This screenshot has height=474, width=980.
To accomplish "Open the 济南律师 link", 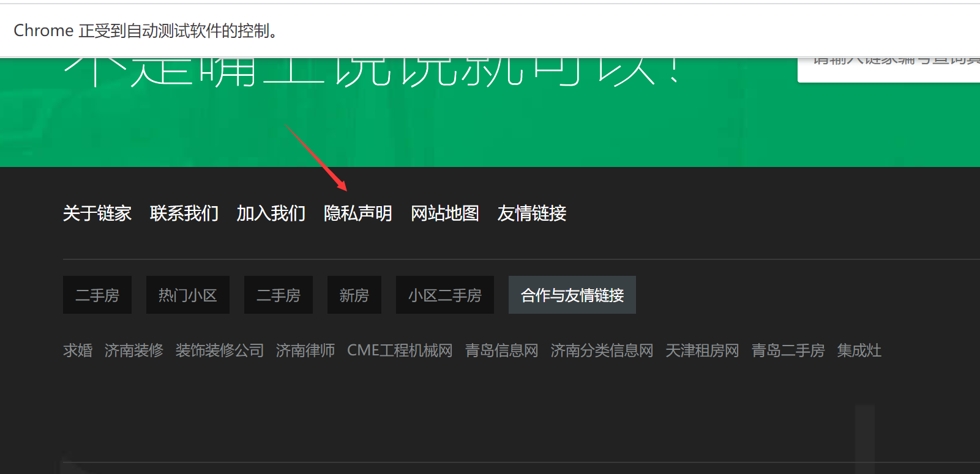I will pyautogui.click(x=305, y=350).
